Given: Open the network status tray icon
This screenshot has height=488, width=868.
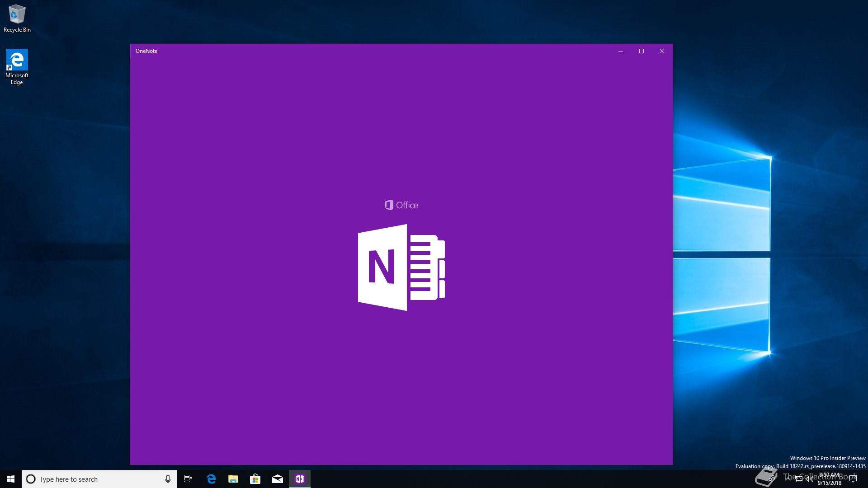Looking at the screenshot, I should pyautogui.click(x=799, y=479).
